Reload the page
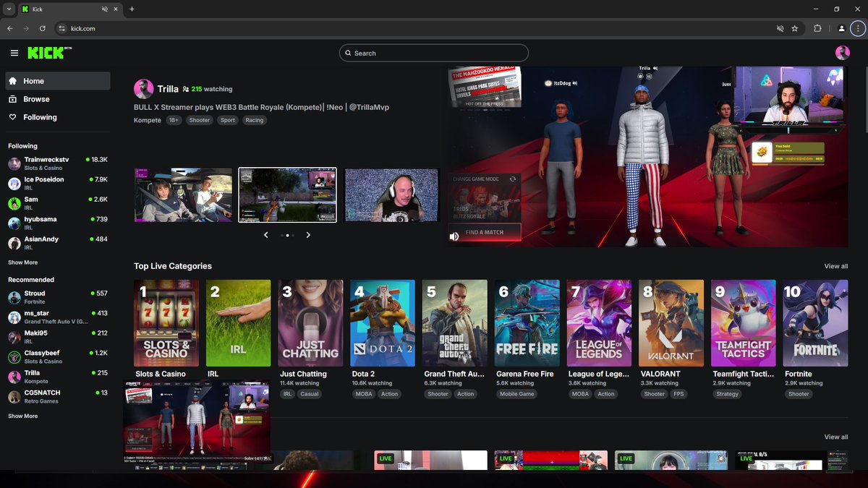Screen dimensions: 868x488 pos(43,28)
